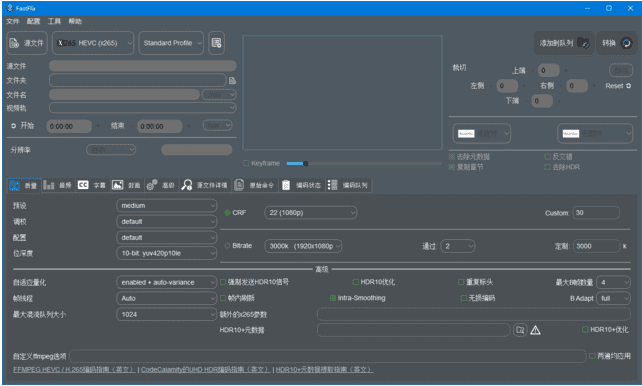Open the enabled + auto-variance dropdown

point(167,282)
